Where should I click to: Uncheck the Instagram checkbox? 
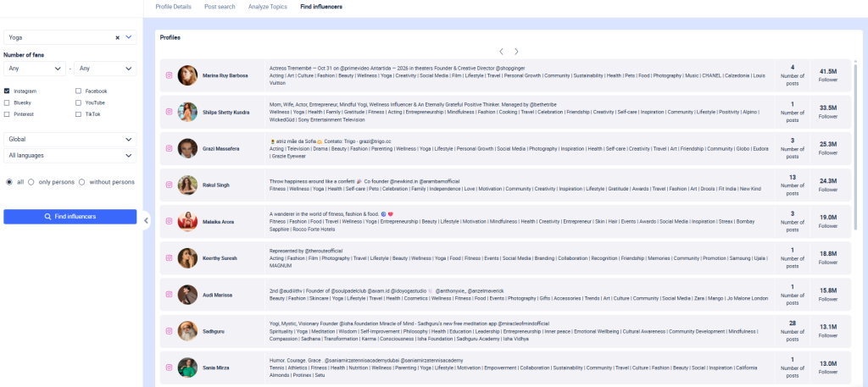tap(8, 91)
